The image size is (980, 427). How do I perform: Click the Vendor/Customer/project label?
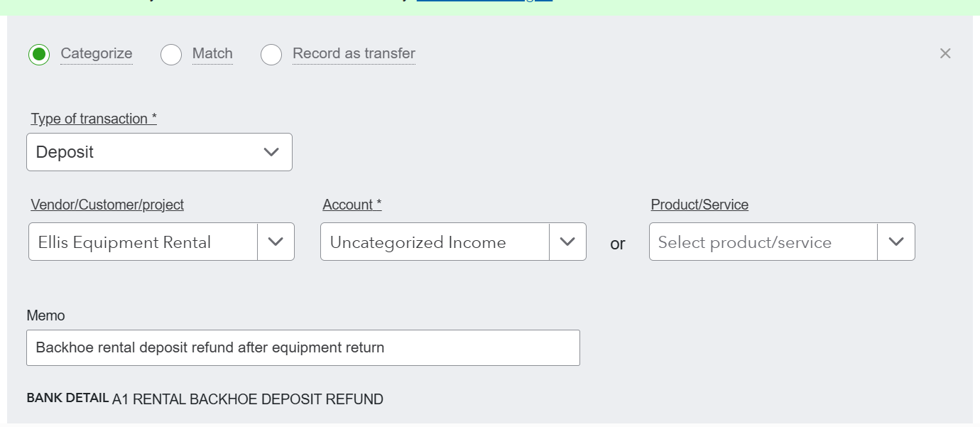107,205
